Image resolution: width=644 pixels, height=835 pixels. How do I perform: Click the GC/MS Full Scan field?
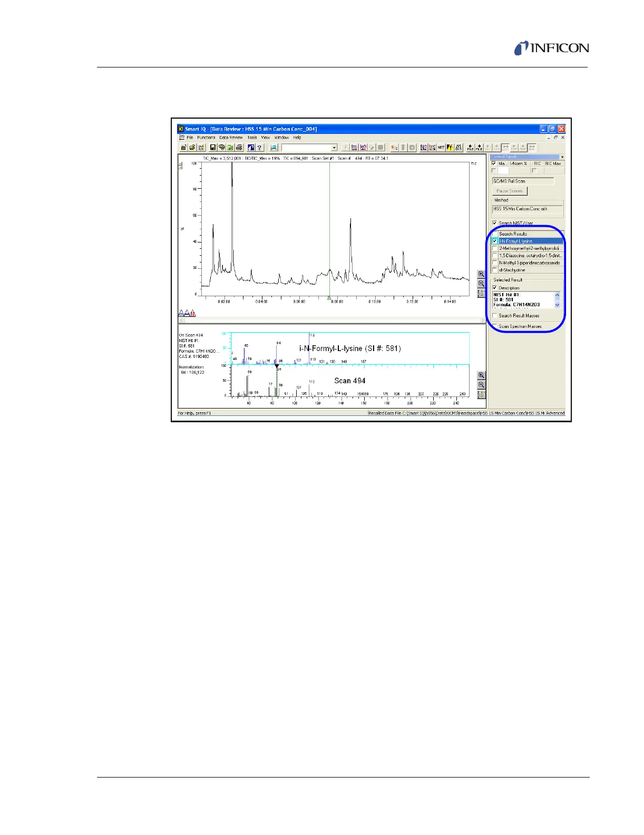(x=523, y=181)
